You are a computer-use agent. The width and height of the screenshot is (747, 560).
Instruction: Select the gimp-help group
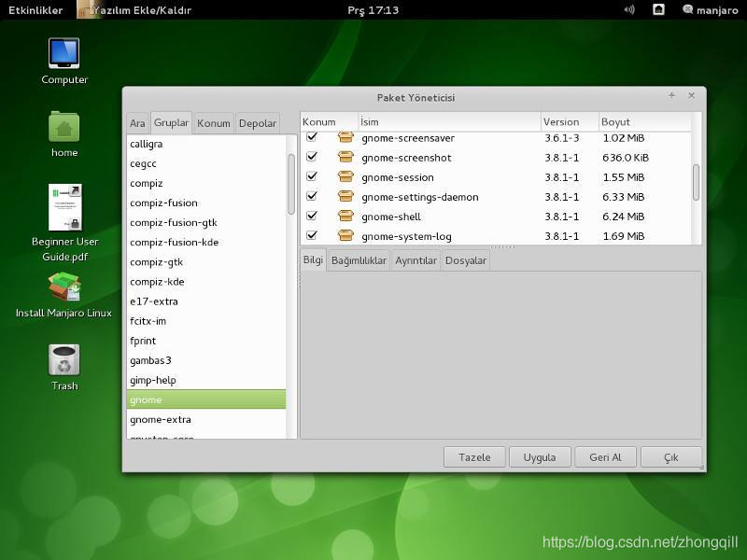point(206,380)
